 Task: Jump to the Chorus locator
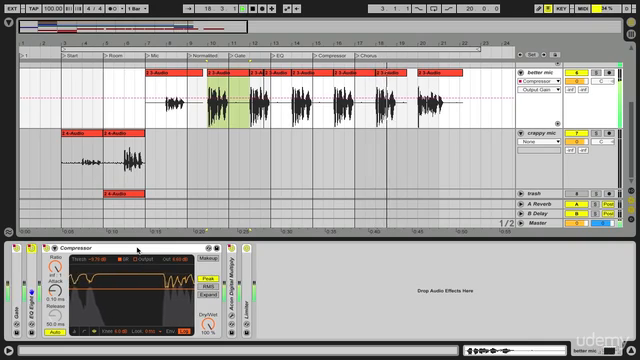pyautogui.click(x=366, y=56)
